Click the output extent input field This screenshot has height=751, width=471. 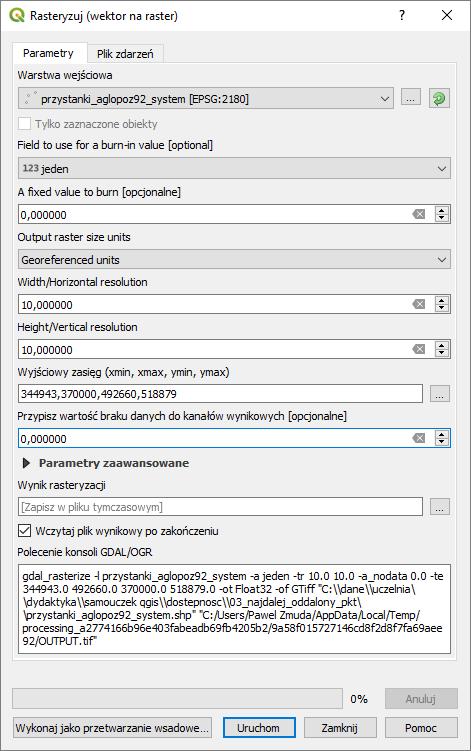point(220,394)
